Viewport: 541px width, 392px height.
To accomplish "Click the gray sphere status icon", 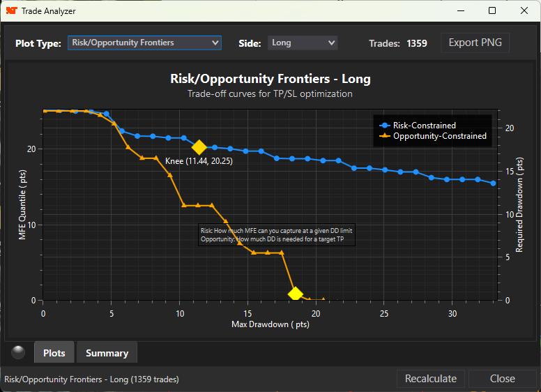I will tap(18, 352).
